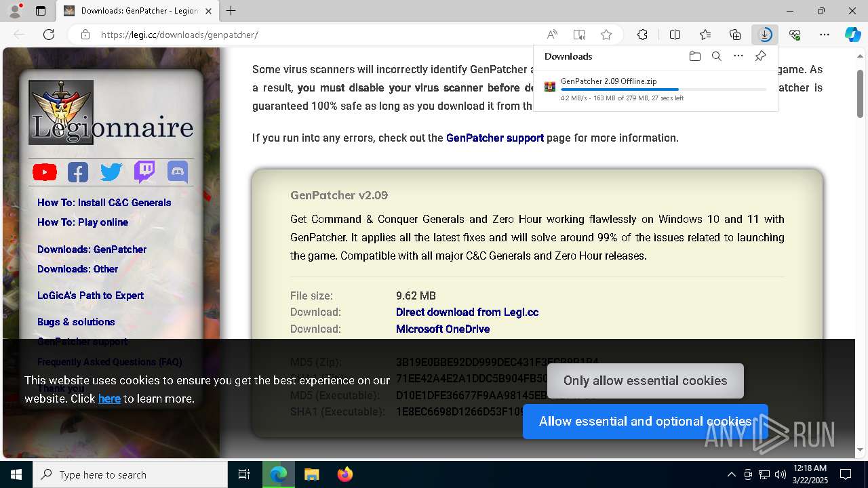Open the YouTube social icon in sidebar
This screenshot has height=488, width=868.
coord(45,172)
